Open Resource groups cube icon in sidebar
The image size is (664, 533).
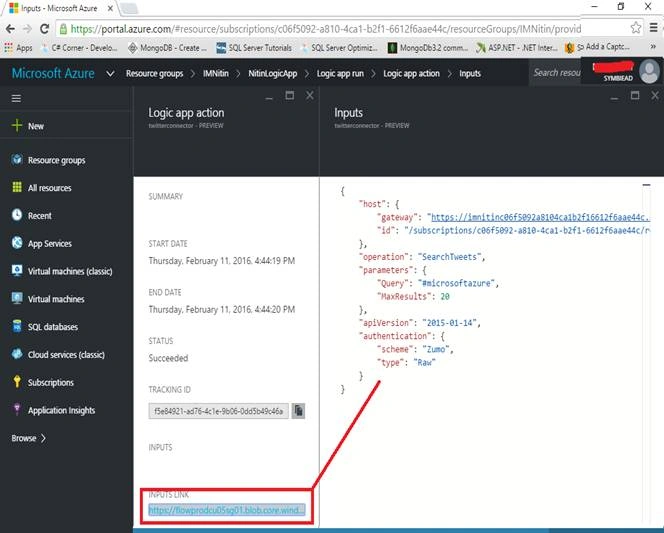coord(17,160)
